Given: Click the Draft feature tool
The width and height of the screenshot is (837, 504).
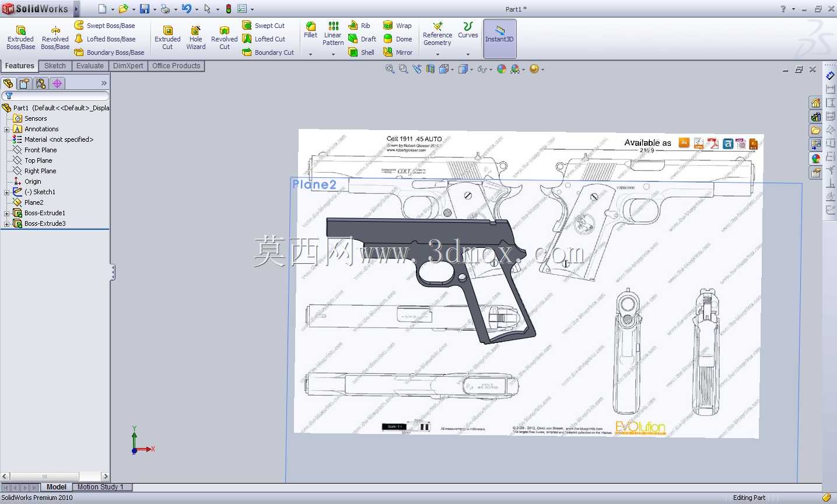Looking at the screenshot, I should [x=362, y=39].
